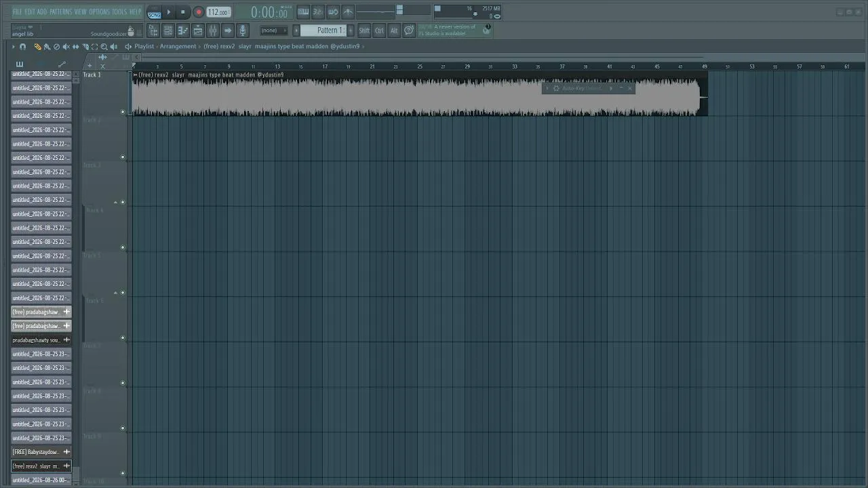The height and width of the screenshot is (488, 868).
Task: Select the Paint brush tool
Action: click(x=47, y=47)
